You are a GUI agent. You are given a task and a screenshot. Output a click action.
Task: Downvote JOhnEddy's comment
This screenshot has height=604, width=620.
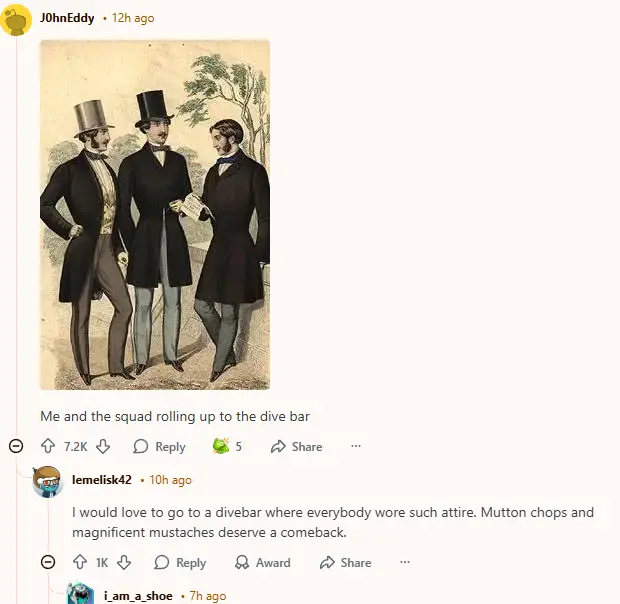click(103, 446)
